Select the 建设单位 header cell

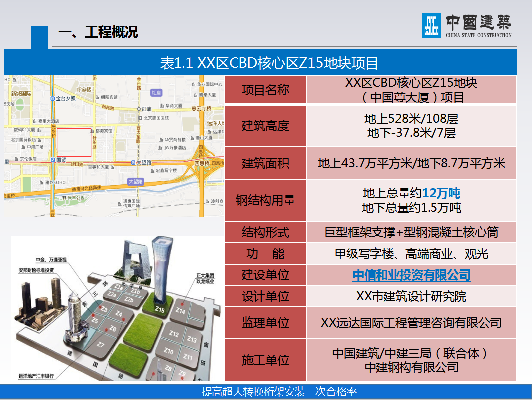coord(265,275)
